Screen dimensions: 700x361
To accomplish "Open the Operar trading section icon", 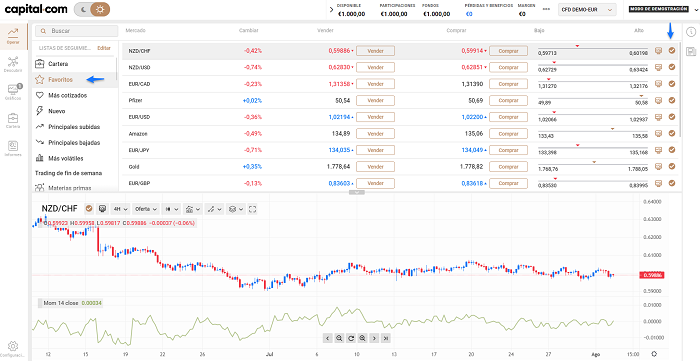I will click(x=13, y=36).
